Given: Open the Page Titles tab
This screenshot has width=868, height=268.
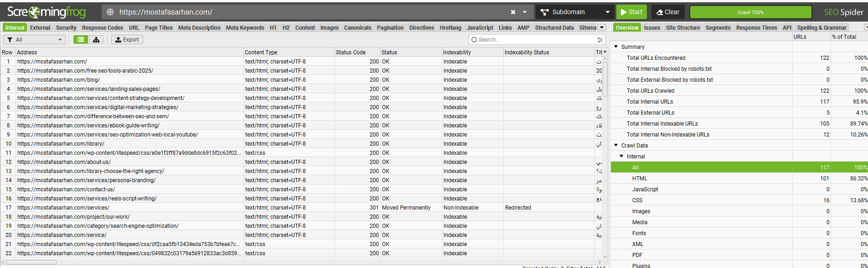Looking at the screenshot, I should (159, 28).
